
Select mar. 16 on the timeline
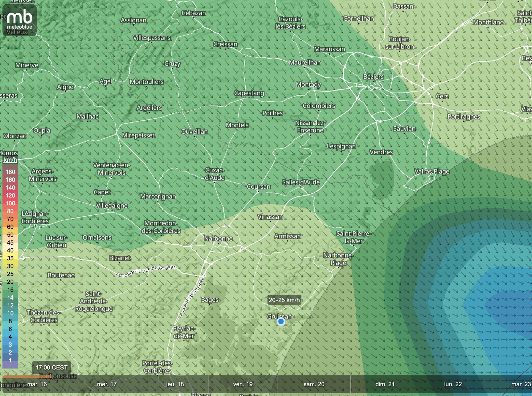click(37, 384)
